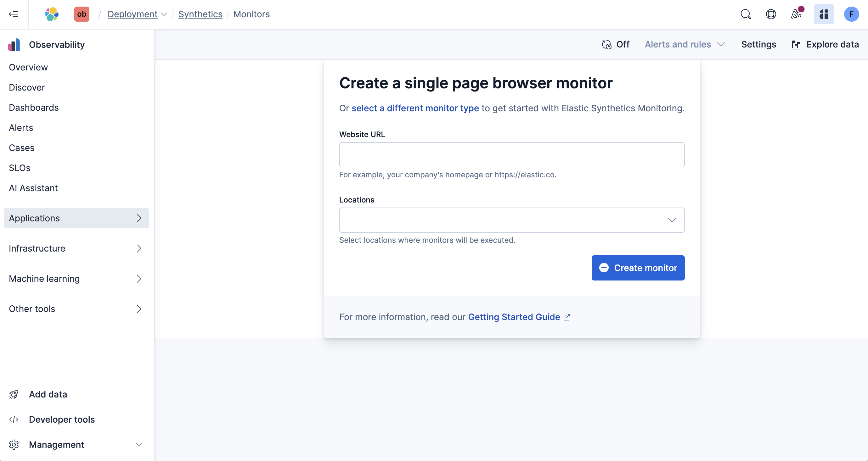Click the Add data rocket icon
Image resolution: width=868 pixels, height=461 pixels.
click(14, 394)
